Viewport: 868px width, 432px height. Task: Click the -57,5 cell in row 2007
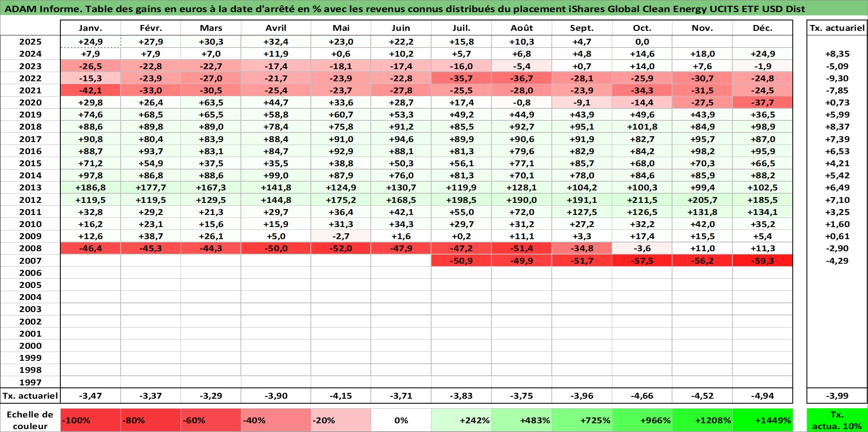(x=642, y=261)
